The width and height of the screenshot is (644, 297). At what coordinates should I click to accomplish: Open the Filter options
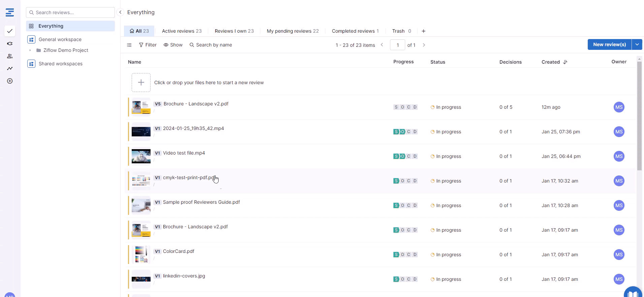[148, 45]
